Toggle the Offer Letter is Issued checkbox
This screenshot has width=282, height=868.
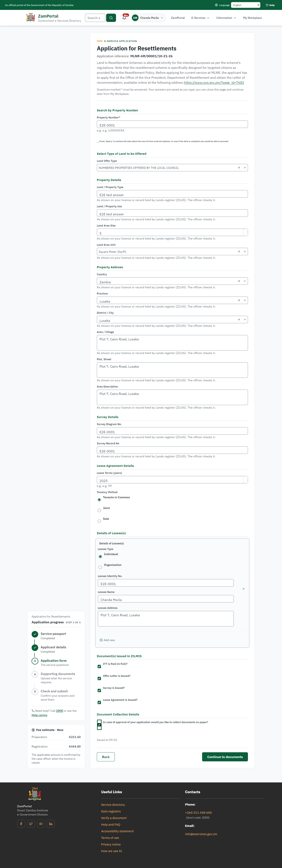tap(99, 679)
